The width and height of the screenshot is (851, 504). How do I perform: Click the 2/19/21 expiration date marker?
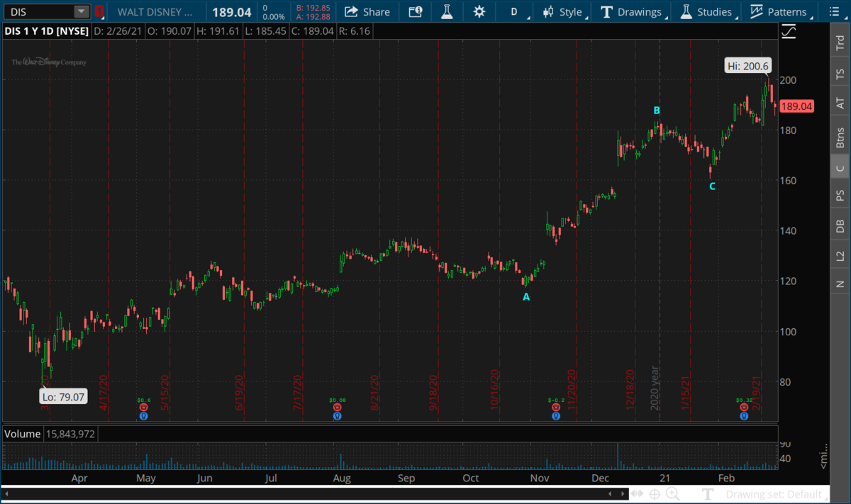pyautogui.click(x=757, y=392)
